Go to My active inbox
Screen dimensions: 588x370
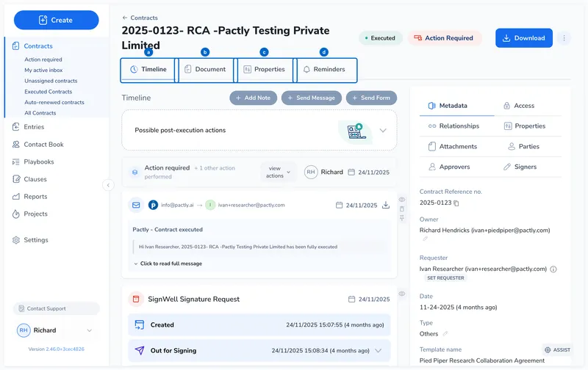click(x=43, y=70)
